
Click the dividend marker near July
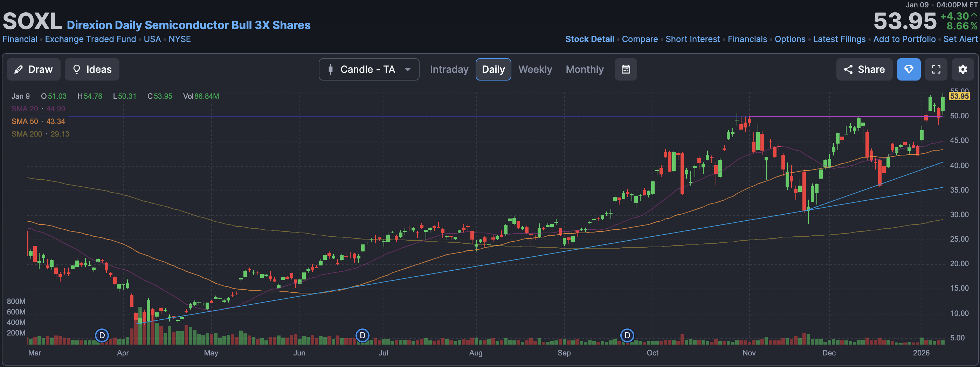(362, 335)
